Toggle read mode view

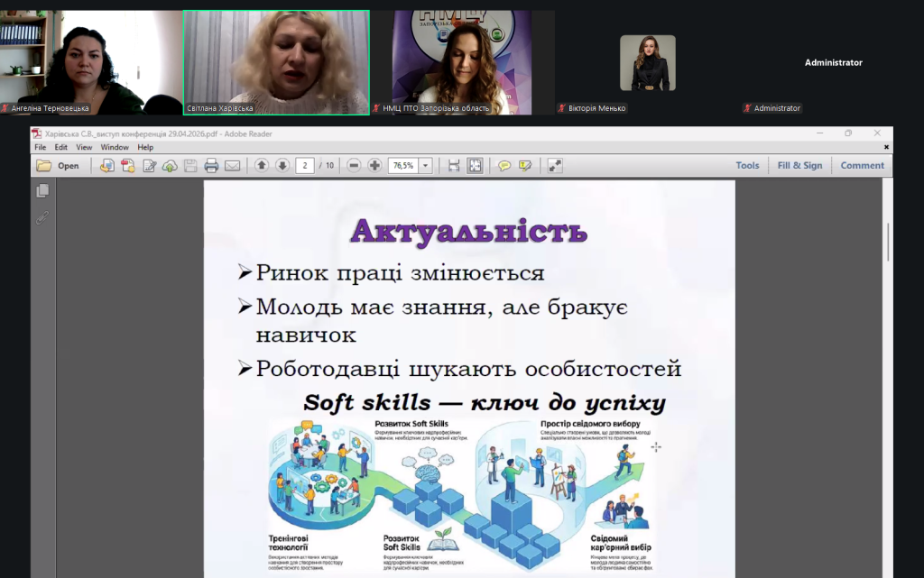coord(554,166)
